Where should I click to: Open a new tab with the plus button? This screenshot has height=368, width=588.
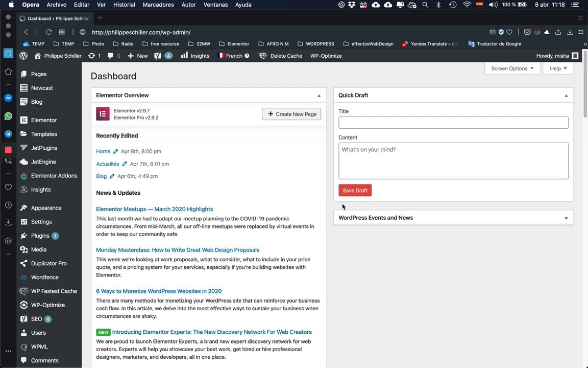coord(100,18)
